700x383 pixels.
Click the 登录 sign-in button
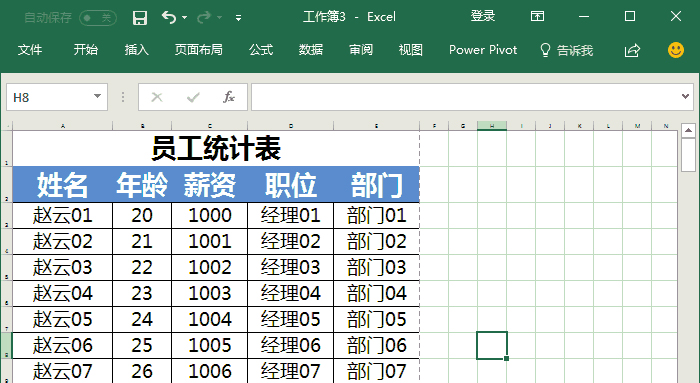pos(483,17)
